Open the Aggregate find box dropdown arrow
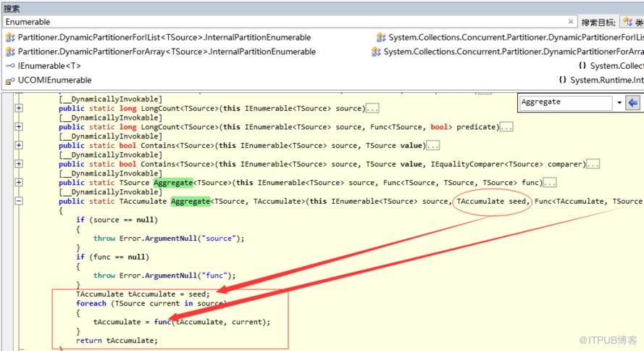The width and height of the screenshot is (644, 351). (x=619, y=102)
